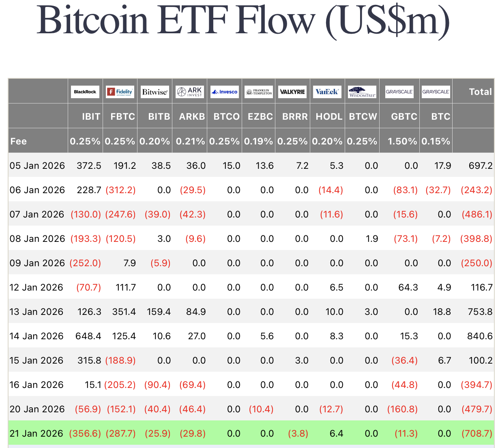Select the highlighted 21 Jan 2026 row date
Screen dimensions: 498x448
36,433
